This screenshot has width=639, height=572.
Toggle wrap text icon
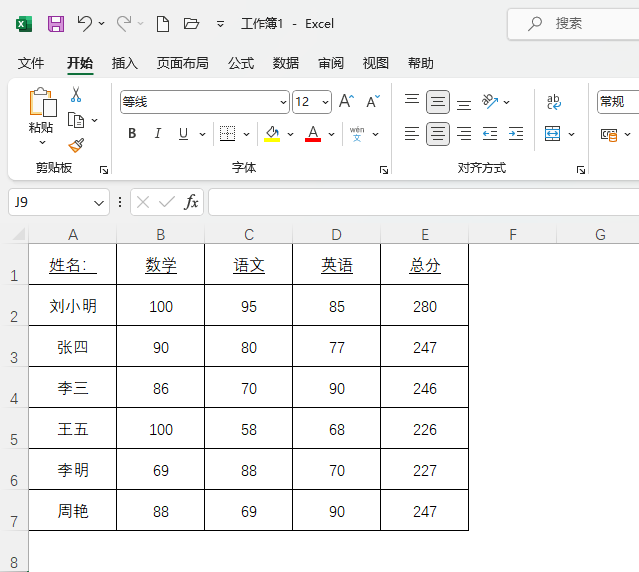554,102
